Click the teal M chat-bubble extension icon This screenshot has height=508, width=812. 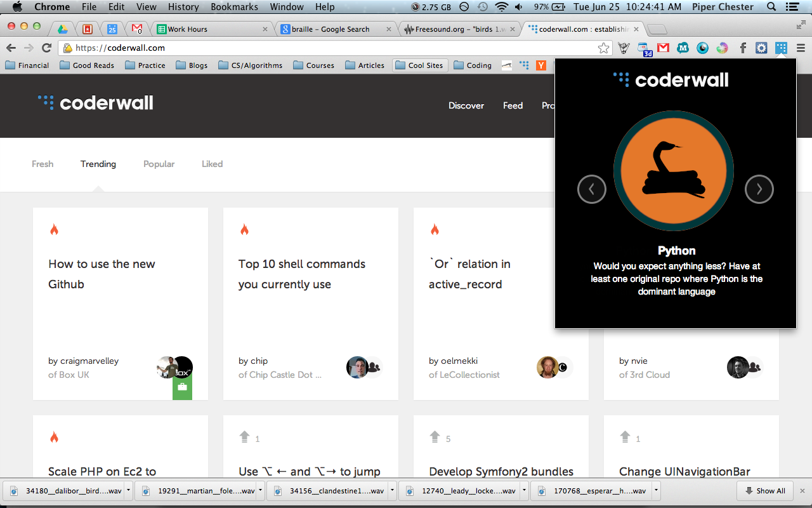(683, 48)
